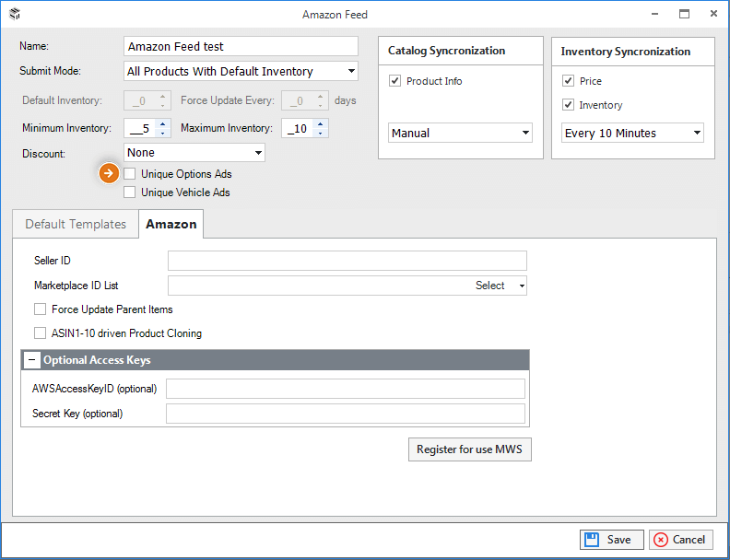Image resolution: width=730 pixels, height=560 pixels.
Task: Click the Secret Key optional field
Action: (346, 414)
